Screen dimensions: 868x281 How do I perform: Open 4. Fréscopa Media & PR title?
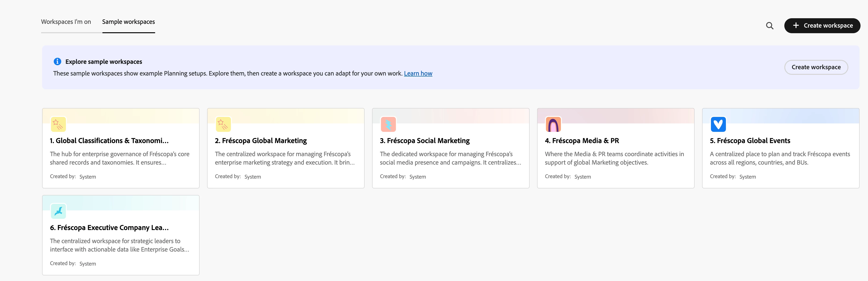(582, 141)
